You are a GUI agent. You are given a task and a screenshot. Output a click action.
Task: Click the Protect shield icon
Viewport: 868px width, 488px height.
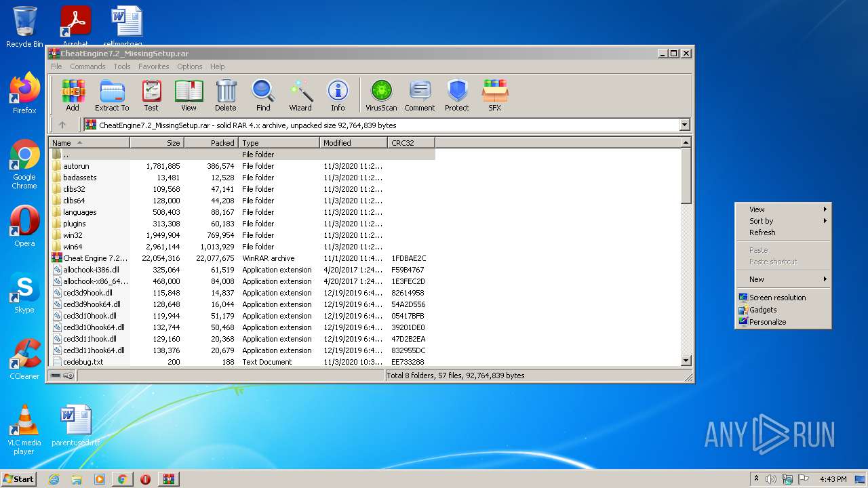[457, 95]
